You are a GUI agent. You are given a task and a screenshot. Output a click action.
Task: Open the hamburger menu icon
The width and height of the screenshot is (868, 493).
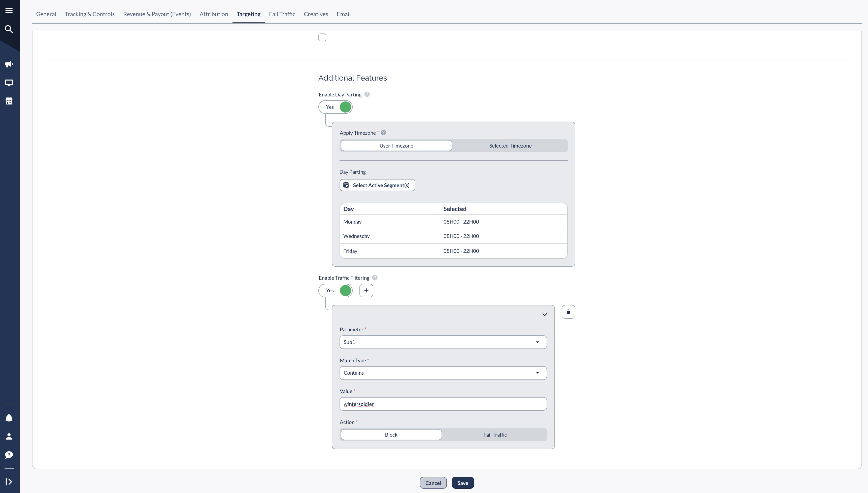coord(9,11)
